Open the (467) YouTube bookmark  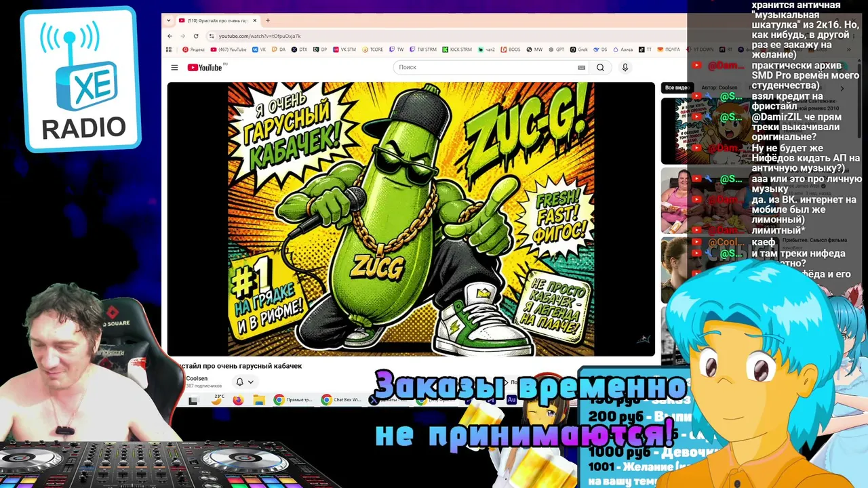pos(229,49)
